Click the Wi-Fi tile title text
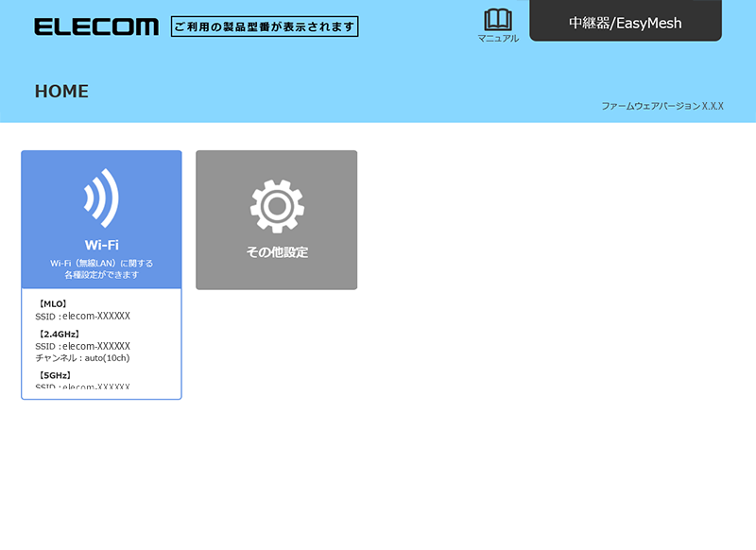 [x=101, y=245]
